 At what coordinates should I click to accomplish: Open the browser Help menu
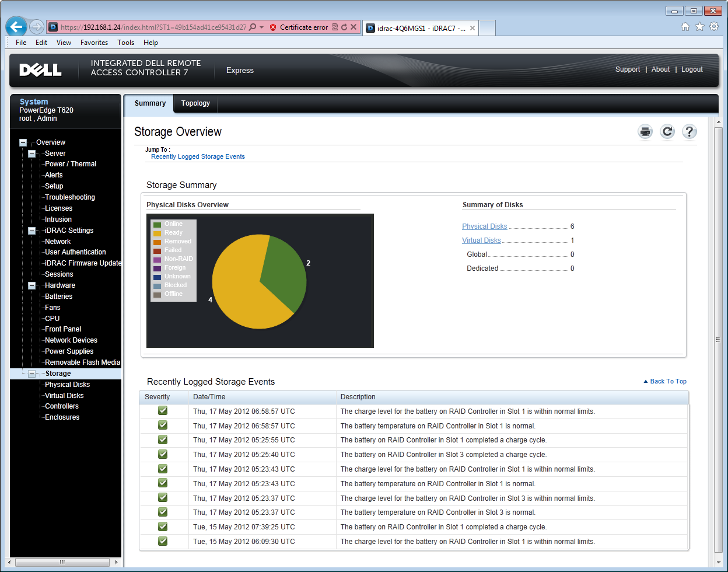pyautogui.click(x=150, y=43)
